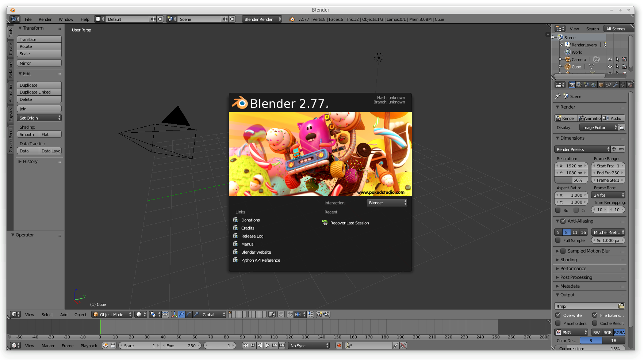Switch to the Physics tab in tool shelf
Image resolution: width=644 pixels, height=360 pixels.
pyautogui.click(x=10, y=114)
